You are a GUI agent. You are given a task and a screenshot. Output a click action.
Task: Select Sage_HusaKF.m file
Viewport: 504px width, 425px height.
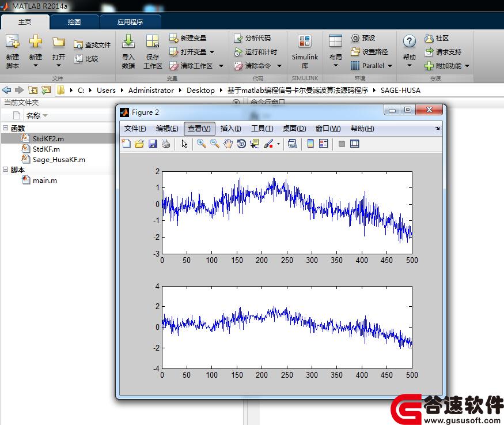pos(58,160)
